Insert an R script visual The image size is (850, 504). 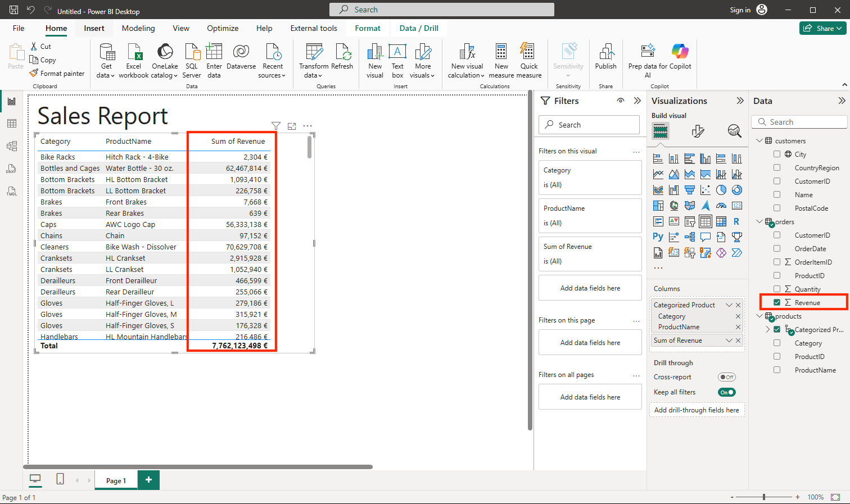[737, 221]
